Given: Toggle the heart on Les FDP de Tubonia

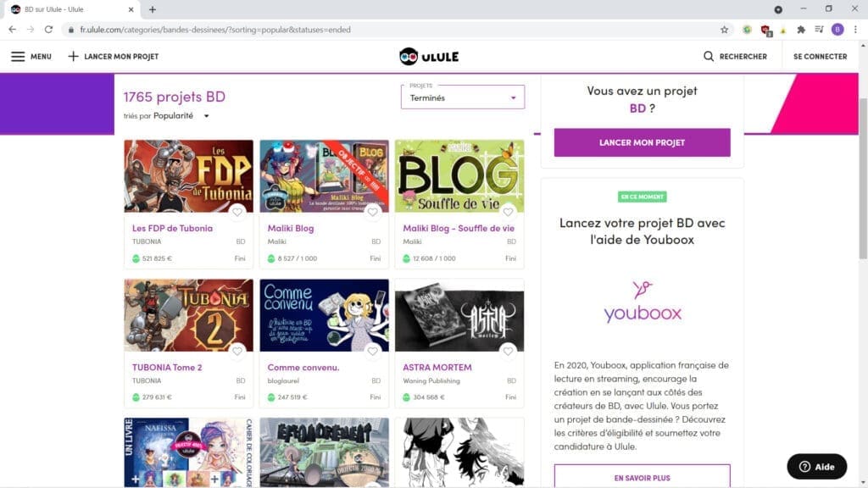Looking at the screenshot, I should [237, 212].
